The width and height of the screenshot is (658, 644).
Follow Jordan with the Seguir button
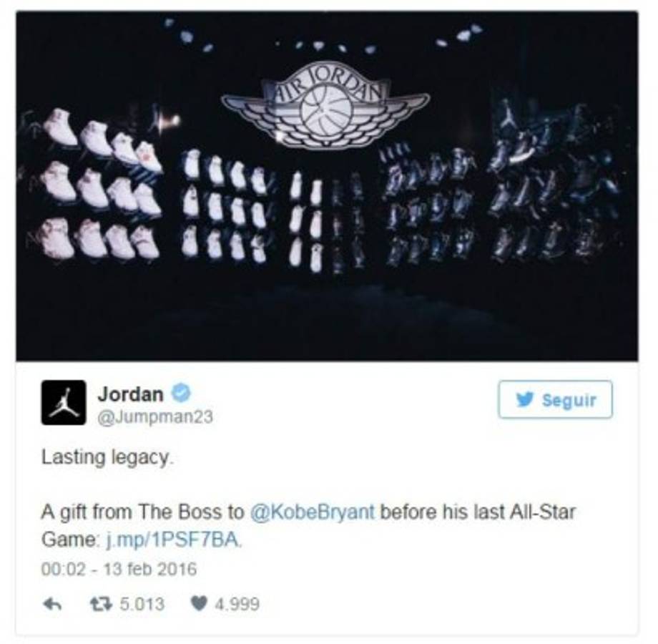(x=555, y=399)
